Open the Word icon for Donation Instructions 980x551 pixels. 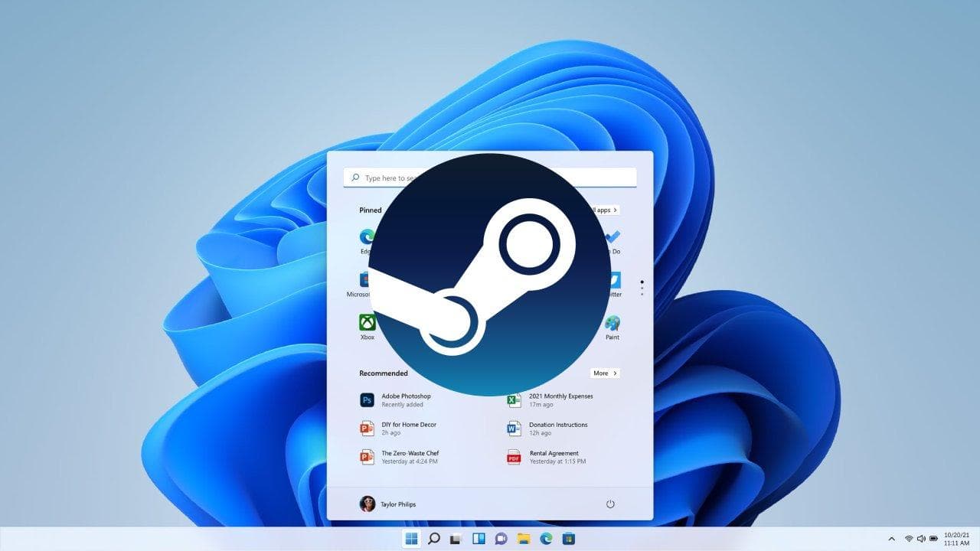(514, 429)
